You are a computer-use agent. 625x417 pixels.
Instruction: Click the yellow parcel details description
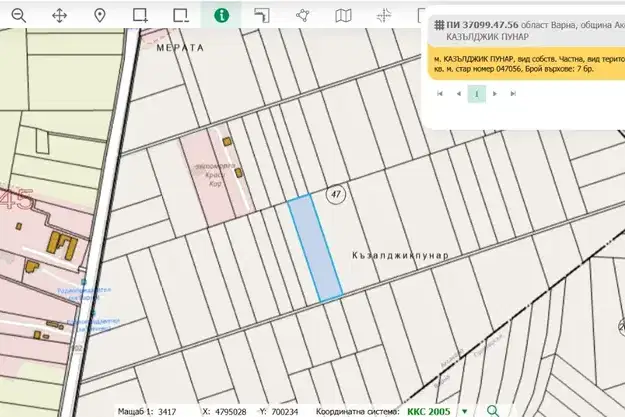pos(529,63)
